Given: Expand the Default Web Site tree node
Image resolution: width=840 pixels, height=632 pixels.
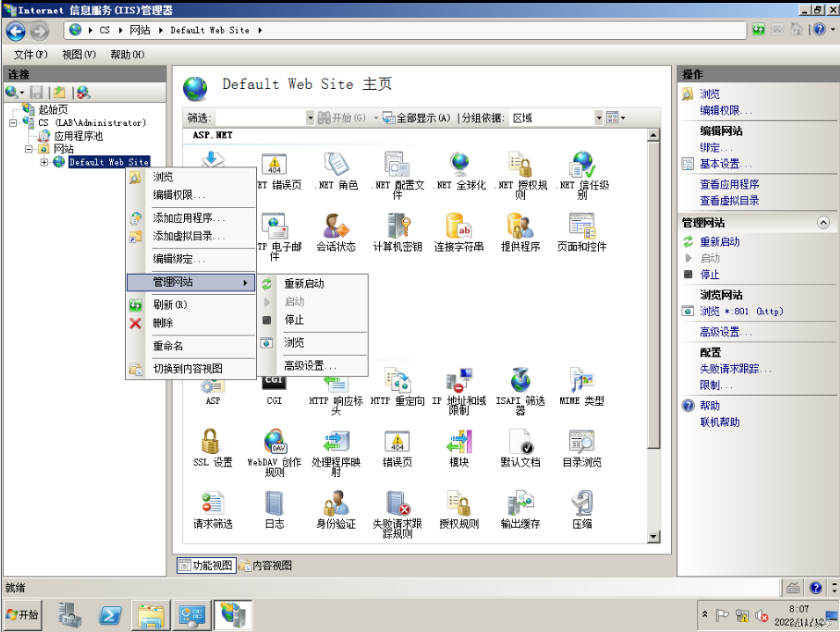Looking at the screenshot, I should coord(44,162).
